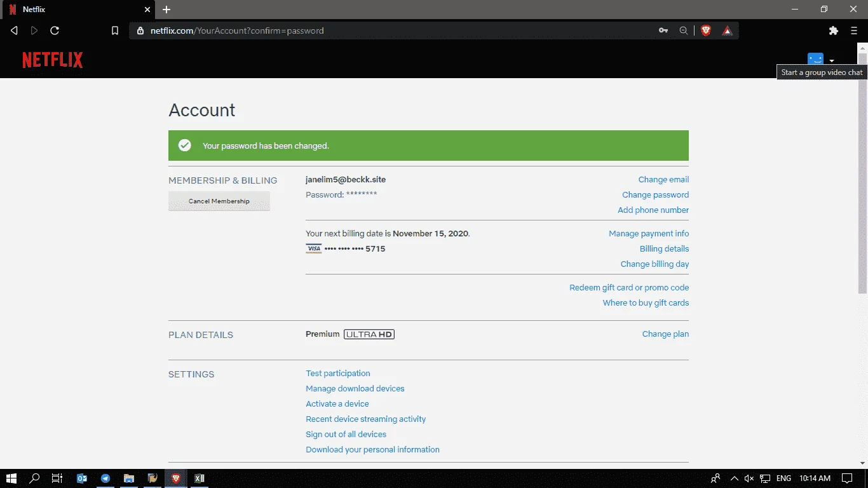Click the Premium plan name text

[x=323, y=334]
